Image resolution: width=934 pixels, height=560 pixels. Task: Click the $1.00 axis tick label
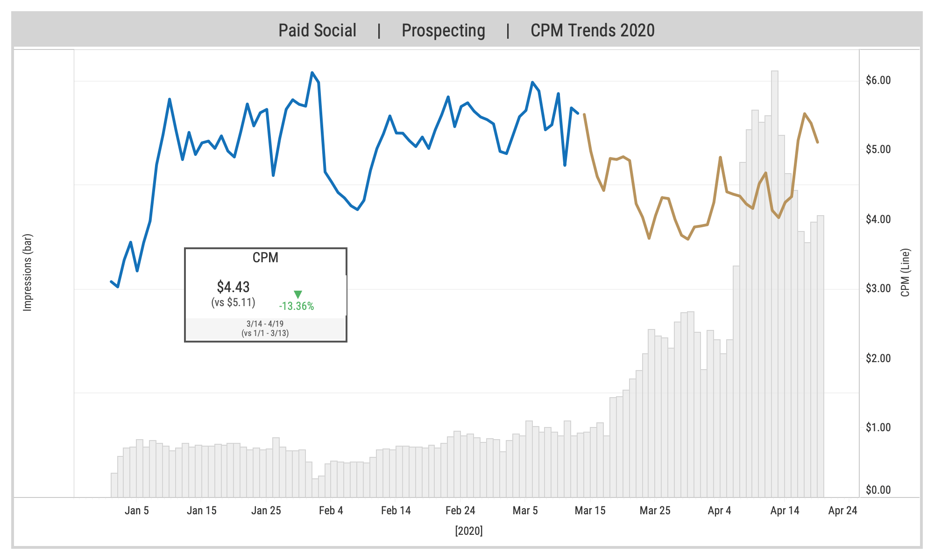pos(878,427)
